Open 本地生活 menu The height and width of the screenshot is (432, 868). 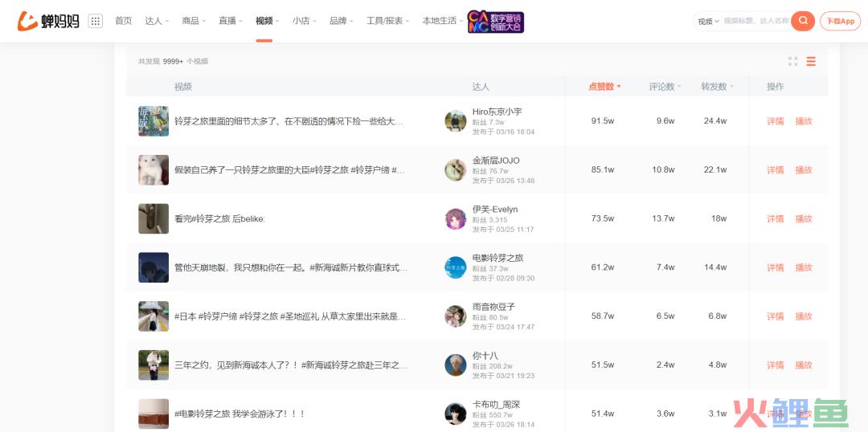(442, 21)
